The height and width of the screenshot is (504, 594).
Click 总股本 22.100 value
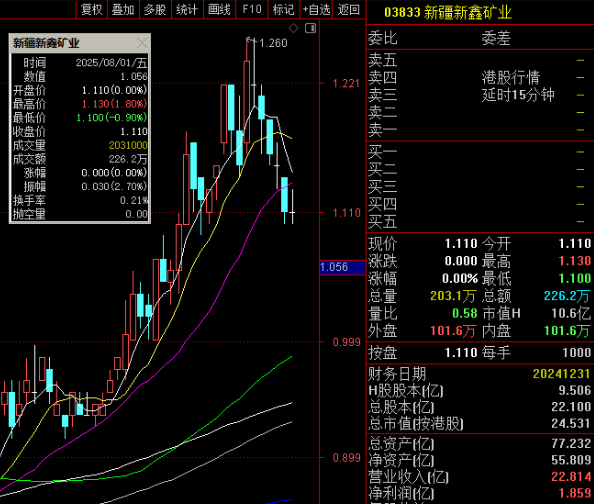click(x=571, y=407)
